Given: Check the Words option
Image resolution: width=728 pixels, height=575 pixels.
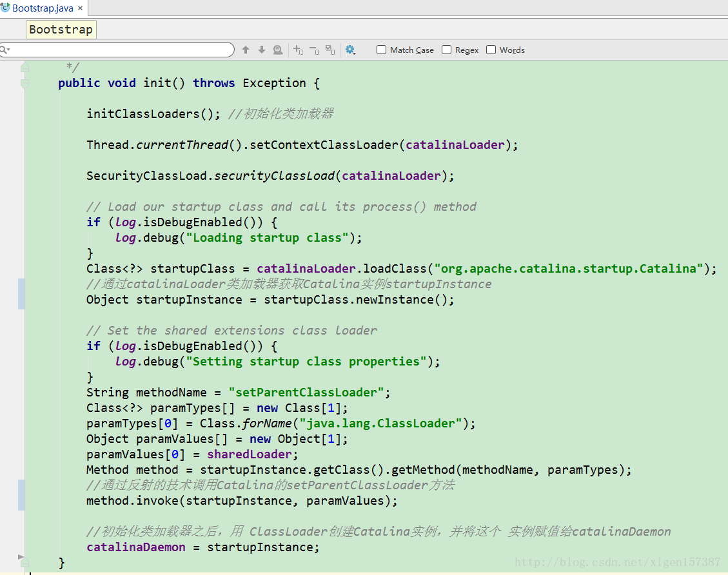Looking at the screenshot, I should 491,50.
